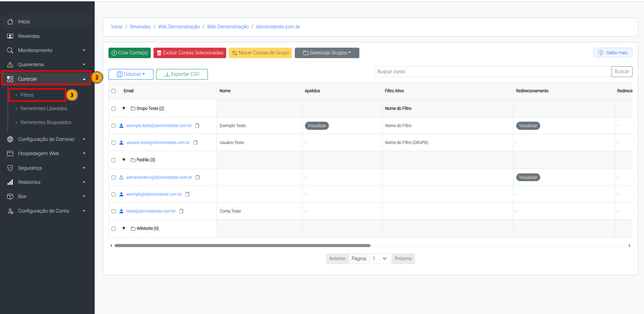
Task: Open the page number selector
Action: [x=380, y=259]
